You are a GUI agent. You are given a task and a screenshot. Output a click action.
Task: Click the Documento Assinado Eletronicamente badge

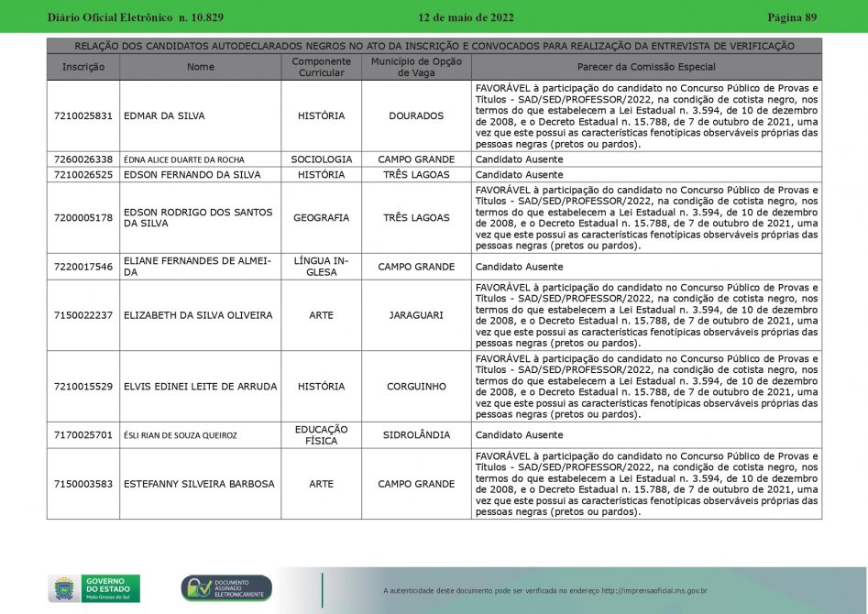(x=226, y=588)
